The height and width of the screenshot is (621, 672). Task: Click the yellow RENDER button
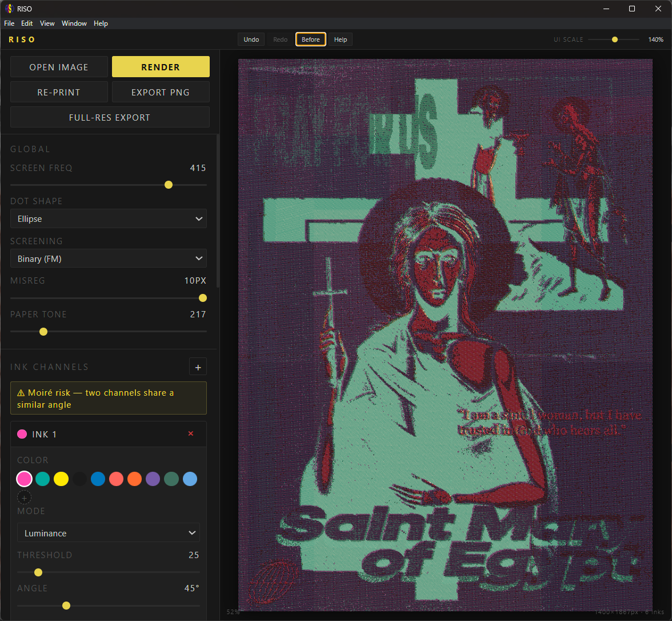[x=161, y=67]
